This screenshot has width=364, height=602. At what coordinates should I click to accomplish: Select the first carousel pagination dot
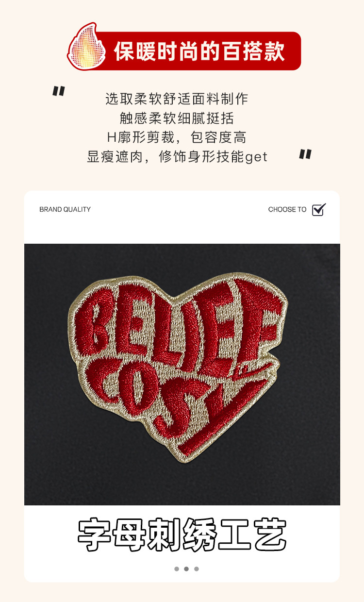[177, 569]
